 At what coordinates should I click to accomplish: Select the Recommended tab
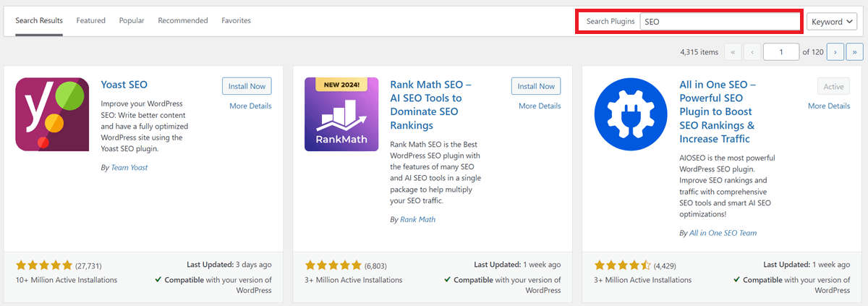tap(183, 21)
